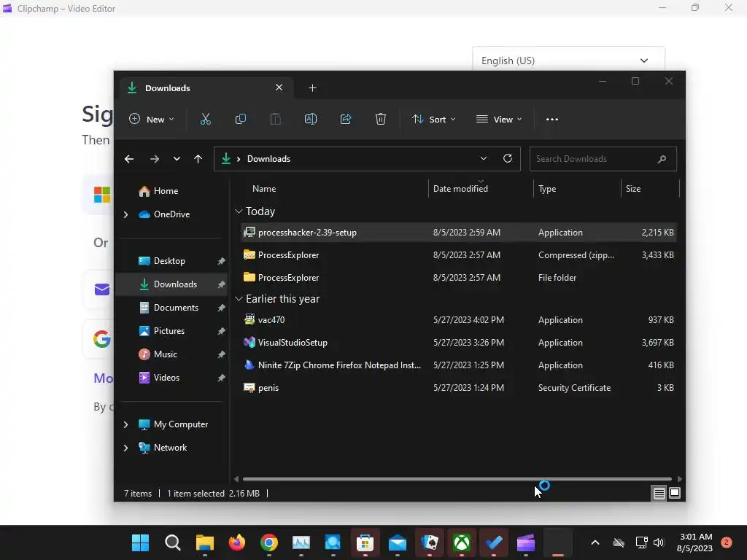Open language dropdown English (US) in Clipchamp

pos(568,61)
